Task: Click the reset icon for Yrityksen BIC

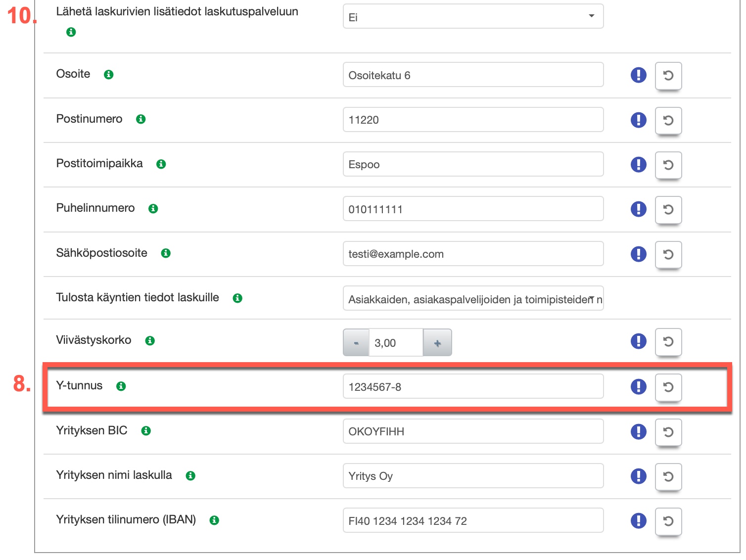Action: pos(668,432)
